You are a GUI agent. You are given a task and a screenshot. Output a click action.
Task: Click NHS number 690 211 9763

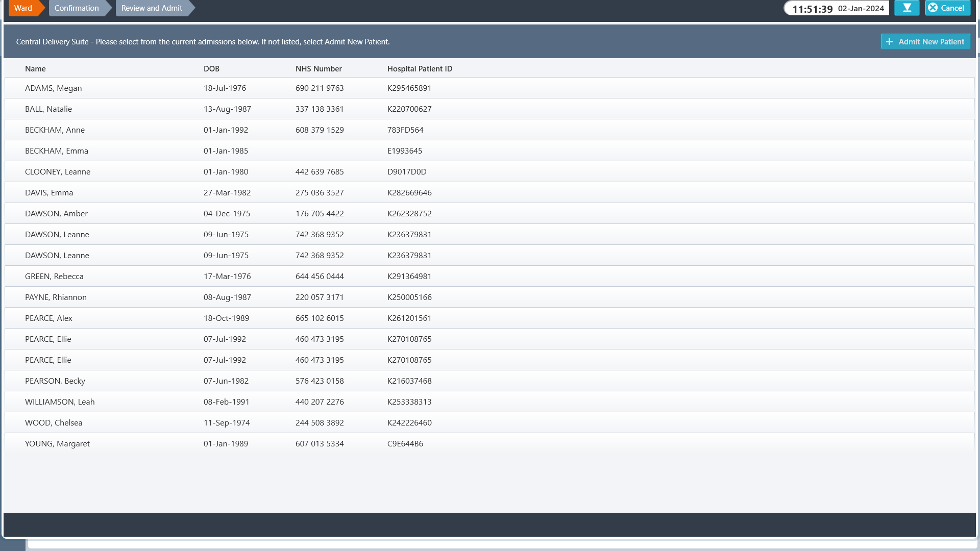[x=320, y=88]
